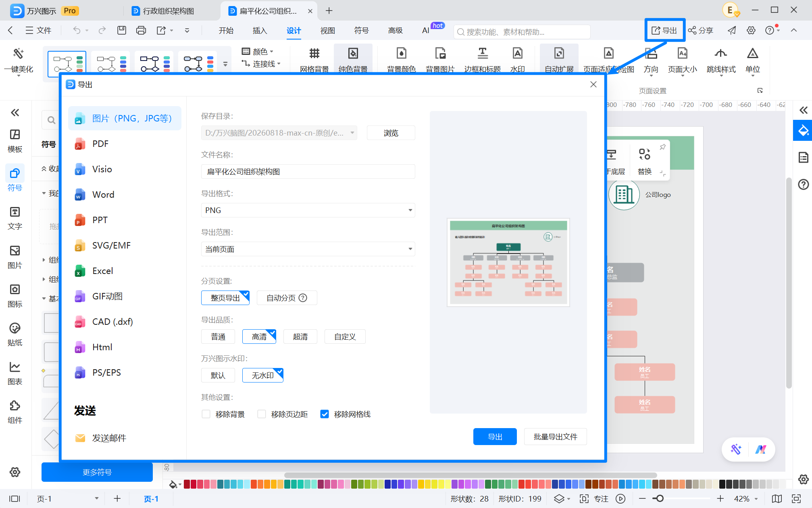Open the 图标 icons sidebar panel

pyautogui.click(x=15, y=296)
